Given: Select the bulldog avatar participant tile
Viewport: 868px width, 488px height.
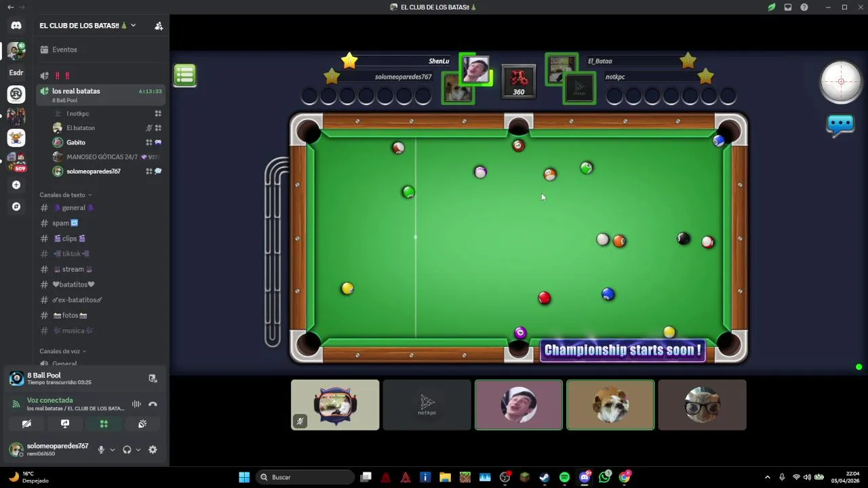Looking at the screenshot, I should tap(610, 405).
